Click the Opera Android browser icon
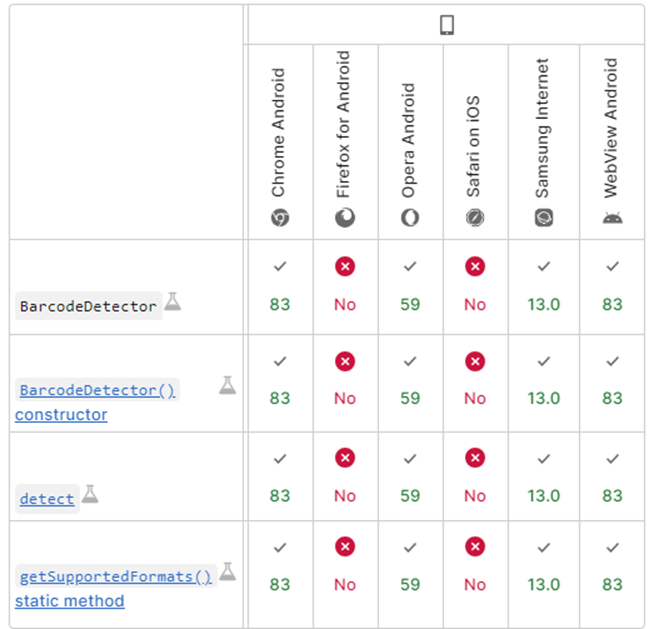This screenshot has height=629, width=649. (410, 217)
